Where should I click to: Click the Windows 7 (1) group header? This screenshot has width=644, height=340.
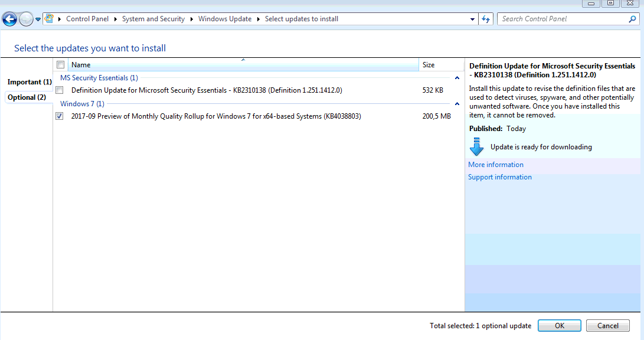click(x=82, y=104)
